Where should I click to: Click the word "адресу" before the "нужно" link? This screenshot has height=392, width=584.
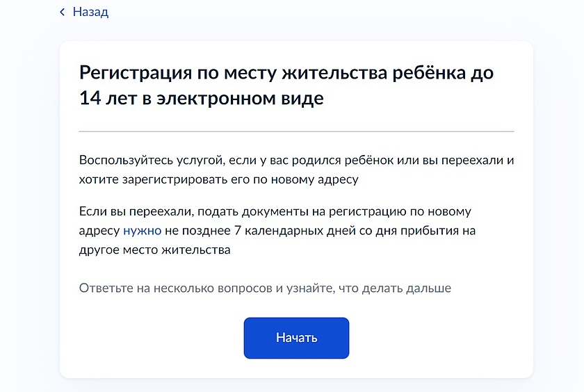point(99,230)
